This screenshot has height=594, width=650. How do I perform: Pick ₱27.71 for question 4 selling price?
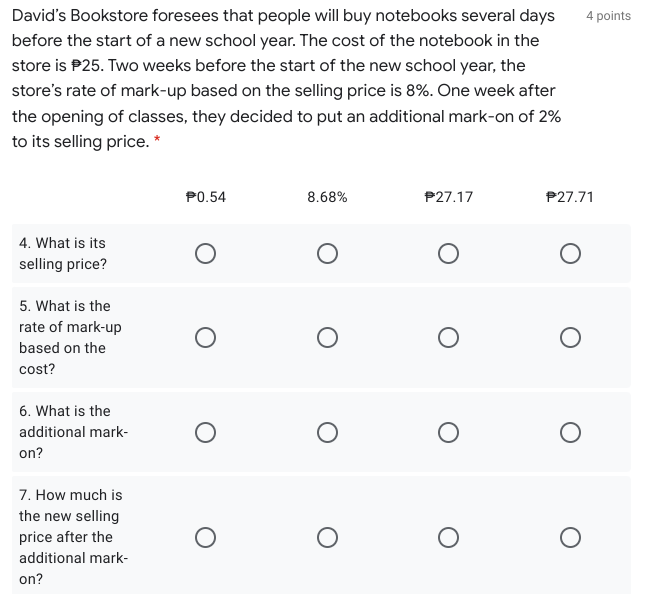tap(570, 254)
